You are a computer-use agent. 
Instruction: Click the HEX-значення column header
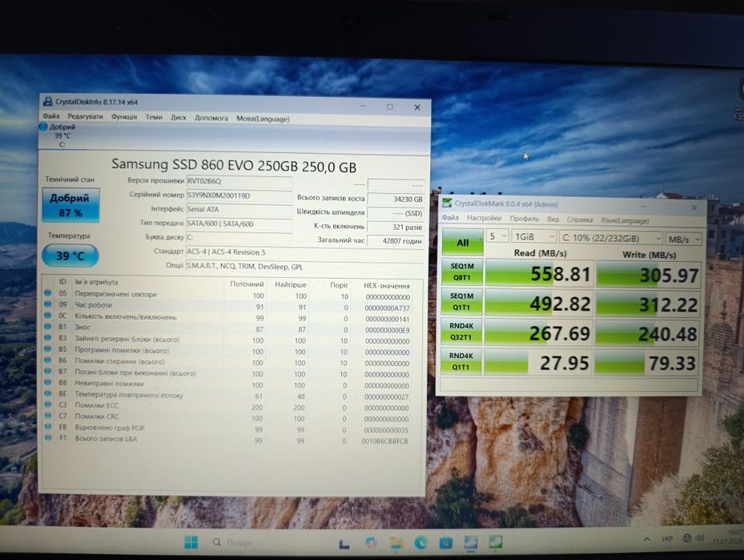[x=387, y=286]
